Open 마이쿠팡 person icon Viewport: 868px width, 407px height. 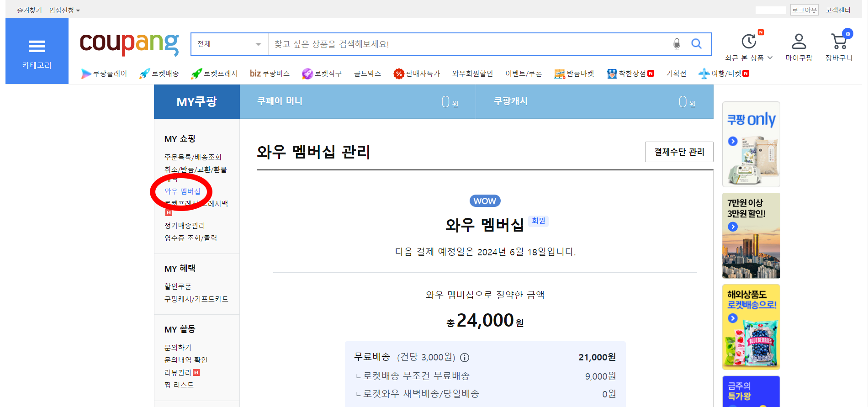[x=799, y=42]
